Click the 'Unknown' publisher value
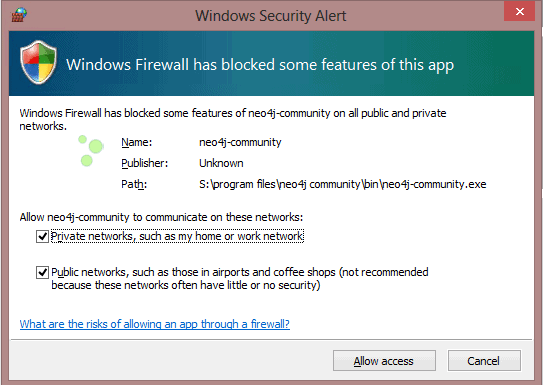 tap(221, 163)
